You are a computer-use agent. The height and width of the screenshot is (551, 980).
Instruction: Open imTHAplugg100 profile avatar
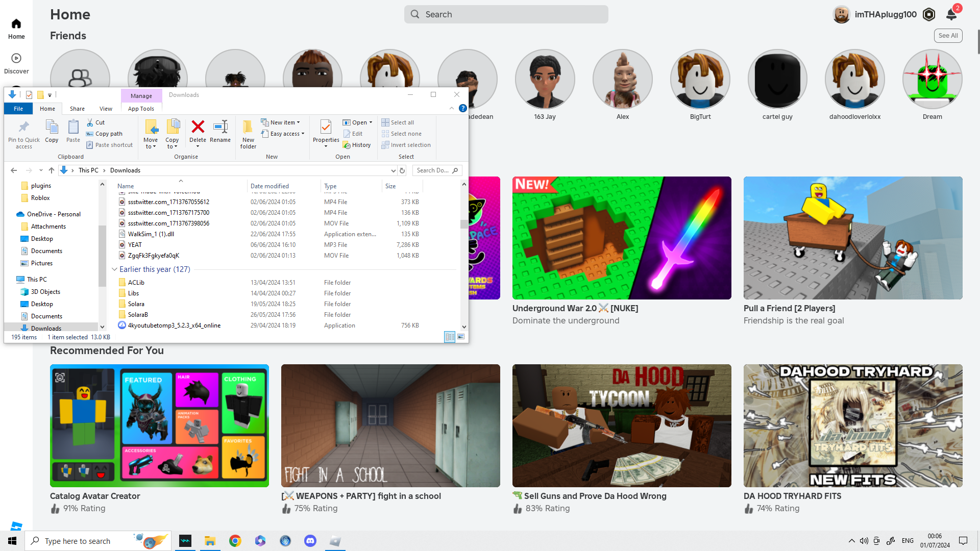(841, 14)
